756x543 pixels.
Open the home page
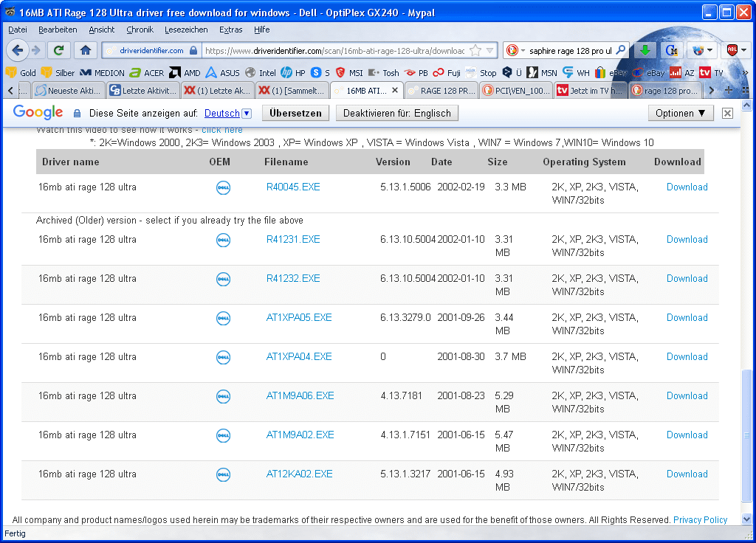86,50
